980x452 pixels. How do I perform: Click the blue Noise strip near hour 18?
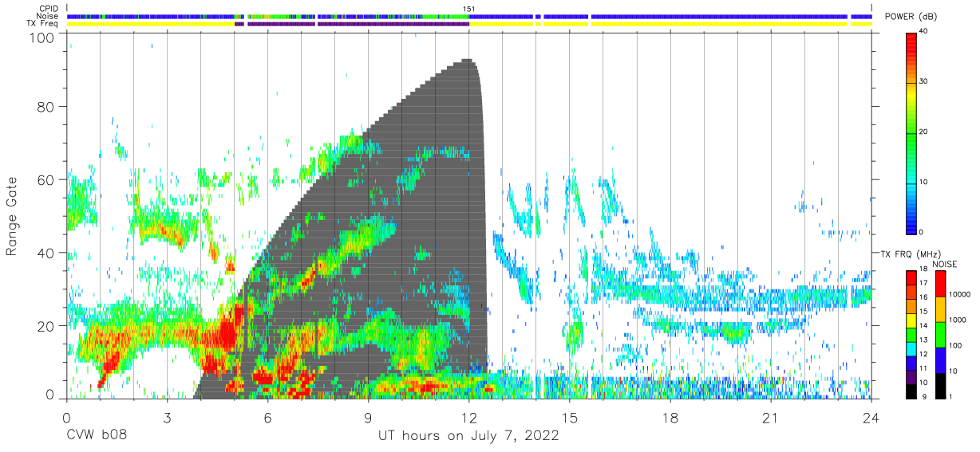670,16
